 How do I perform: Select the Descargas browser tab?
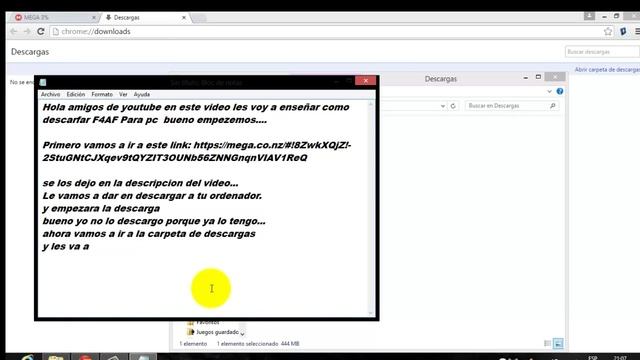point(145,18)
